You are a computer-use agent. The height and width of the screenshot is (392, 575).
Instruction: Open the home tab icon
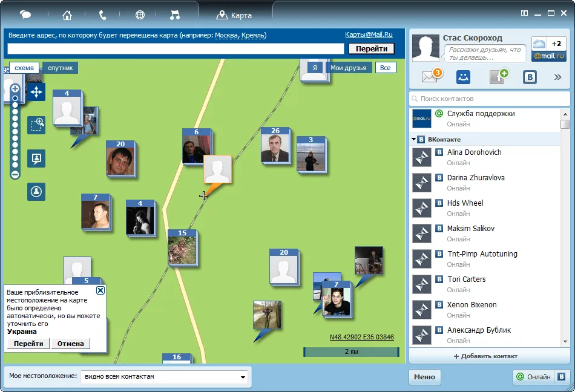[x=67, y=15]
